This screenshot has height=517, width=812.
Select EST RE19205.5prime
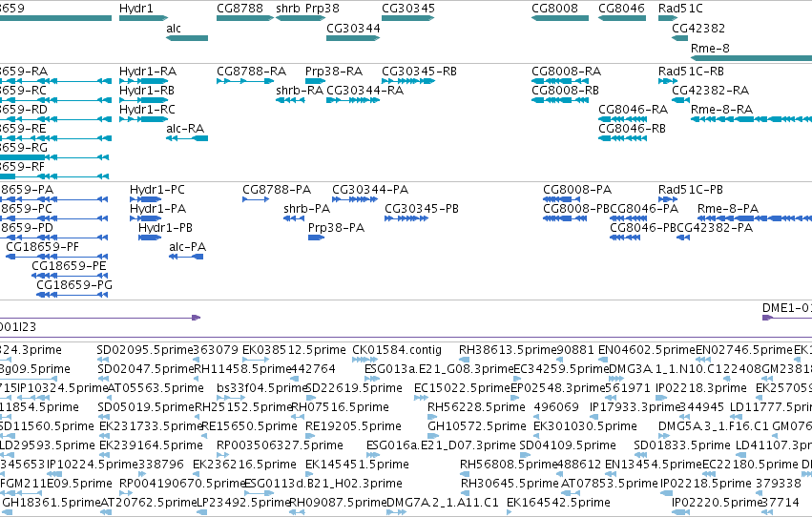(x=353, y=427)
